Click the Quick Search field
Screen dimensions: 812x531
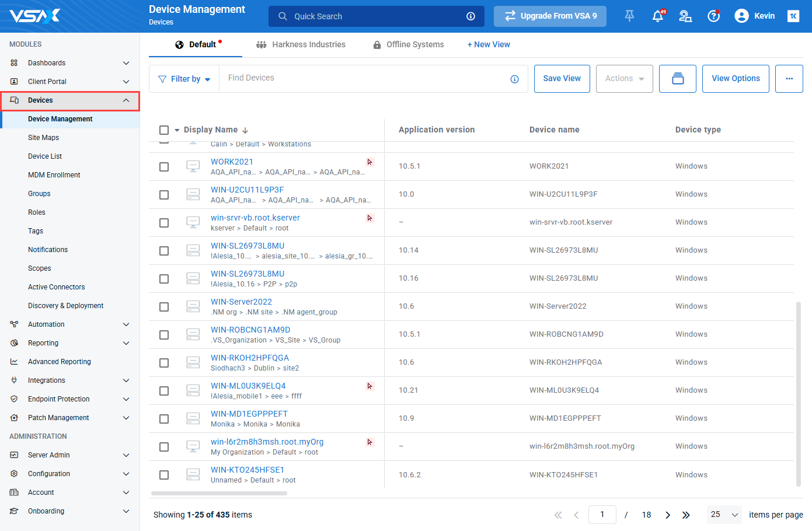point(377,16)
